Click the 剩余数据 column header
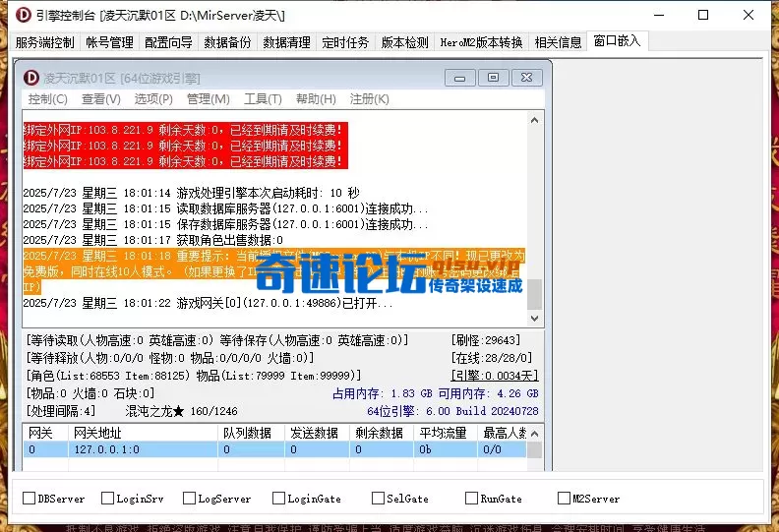 [x=382, y=433]
